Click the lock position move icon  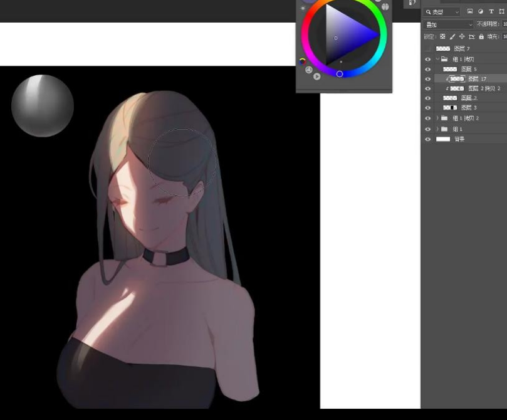462,37
